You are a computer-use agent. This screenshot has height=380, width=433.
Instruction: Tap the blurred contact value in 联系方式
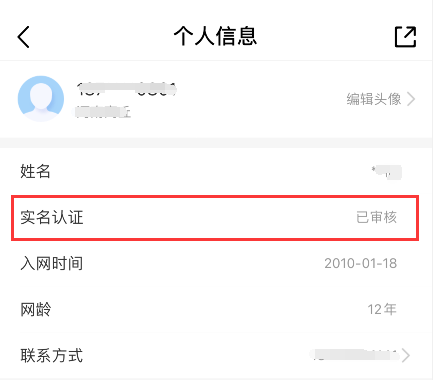click(x=354, y=355)
